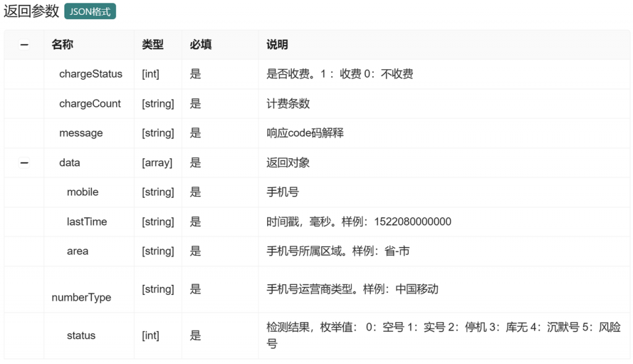633x364 pixels.
Task: Select the chargeStatus parameter name
Action: [91, 74]
